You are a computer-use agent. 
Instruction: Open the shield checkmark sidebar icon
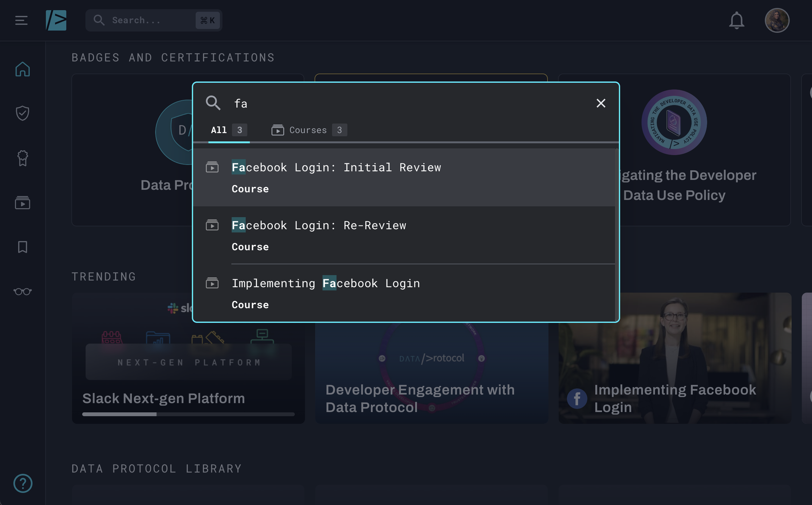coord(22,113)
